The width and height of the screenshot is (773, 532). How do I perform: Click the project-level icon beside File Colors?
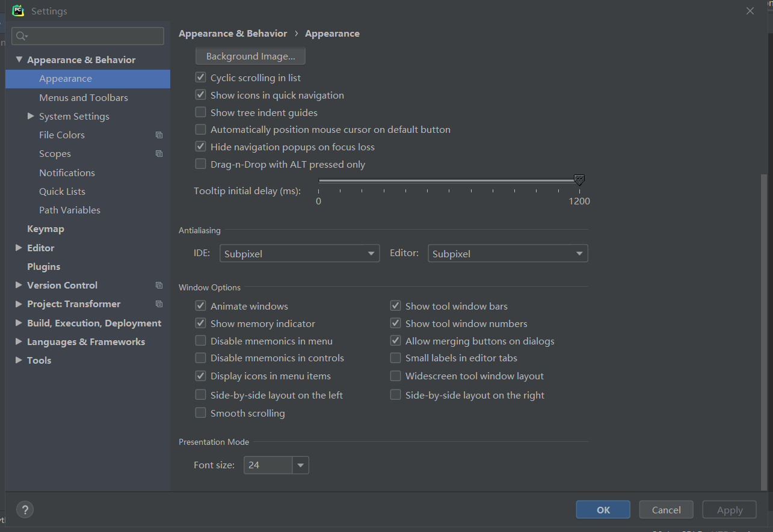click(159, 135)
